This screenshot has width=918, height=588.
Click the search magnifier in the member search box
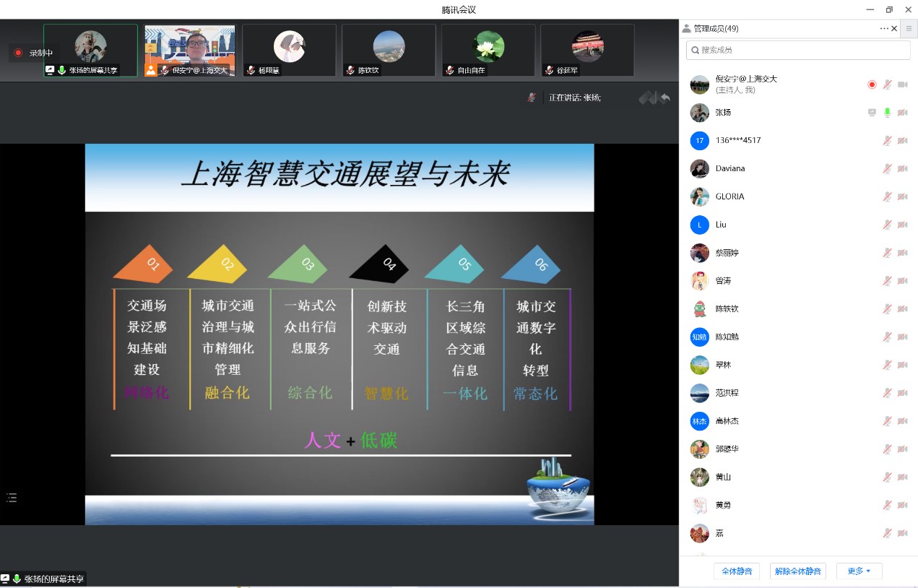coord(696,51)
